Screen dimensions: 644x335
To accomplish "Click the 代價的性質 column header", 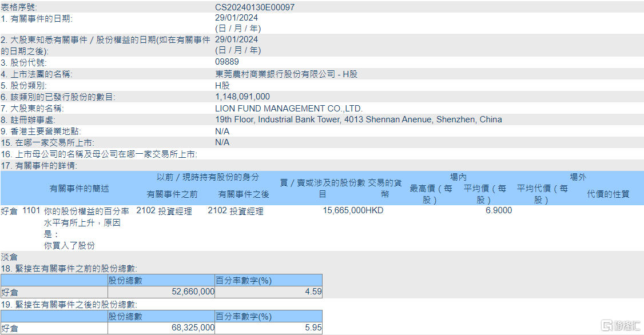I will pyautogui.click(x=608, y=194).
